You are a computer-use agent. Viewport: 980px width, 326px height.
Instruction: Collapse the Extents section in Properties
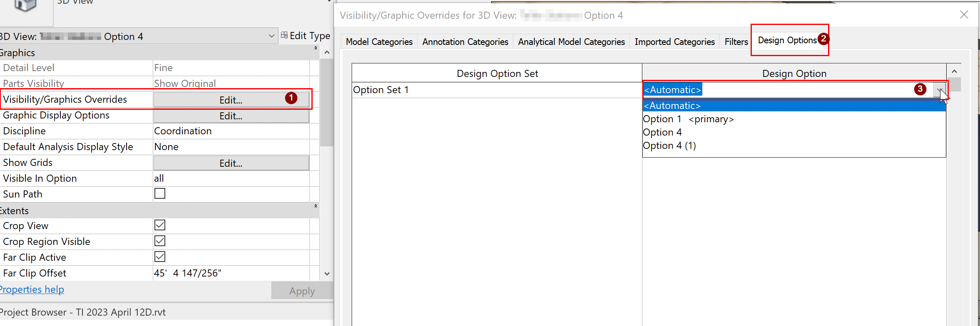pos(316,206)
